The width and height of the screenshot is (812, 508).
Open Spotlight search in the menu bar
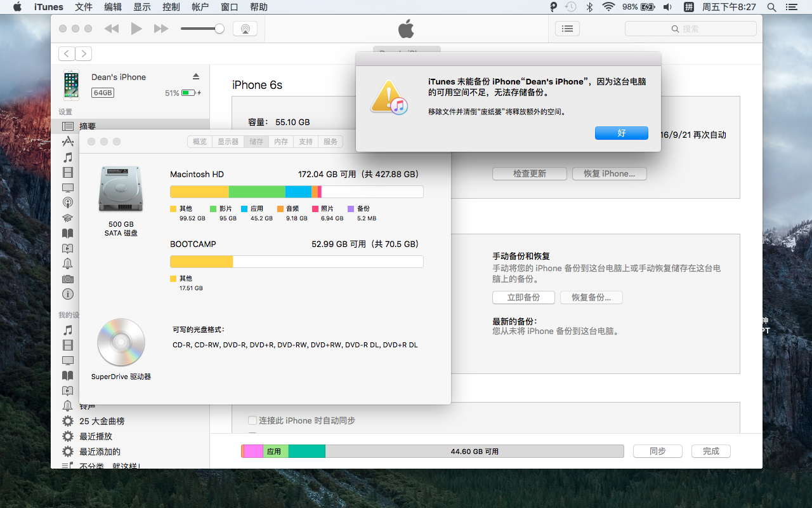point(772,7)
